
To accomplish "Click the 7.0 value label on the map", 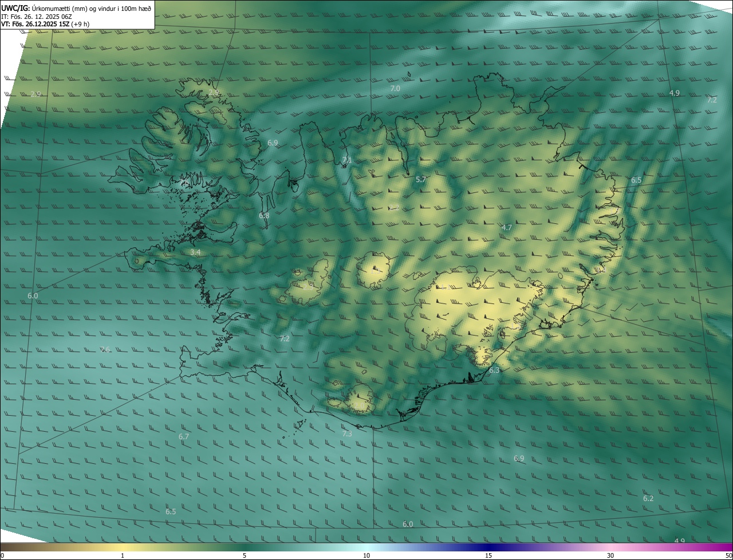I will pos(395,88).
